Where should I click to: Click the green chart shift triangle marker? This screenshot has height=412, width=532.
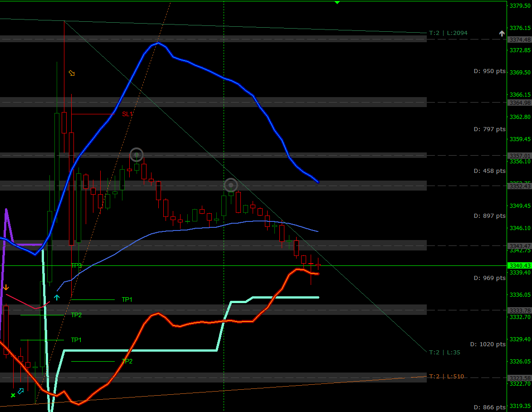[337, 3]
